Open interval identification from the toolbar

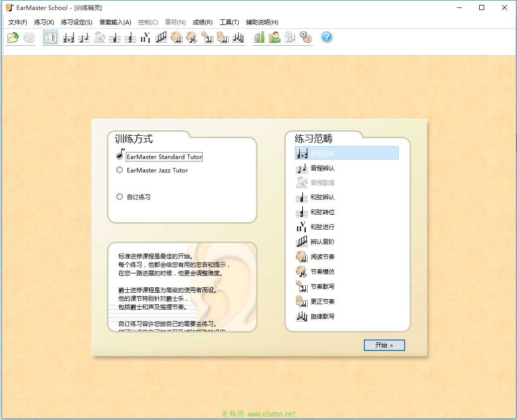[84, 38]
